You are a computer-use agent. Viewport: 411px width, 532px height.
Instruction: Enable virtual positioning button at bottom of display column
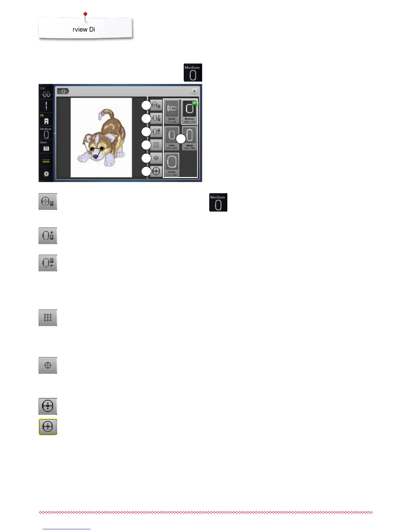click(156, 171)
